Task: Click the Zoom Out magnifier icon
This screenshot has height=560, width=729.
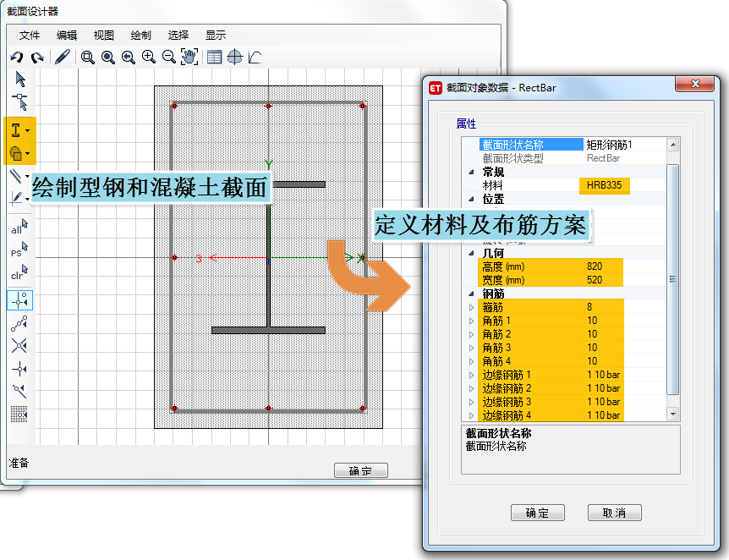Action: pos(169,58)
